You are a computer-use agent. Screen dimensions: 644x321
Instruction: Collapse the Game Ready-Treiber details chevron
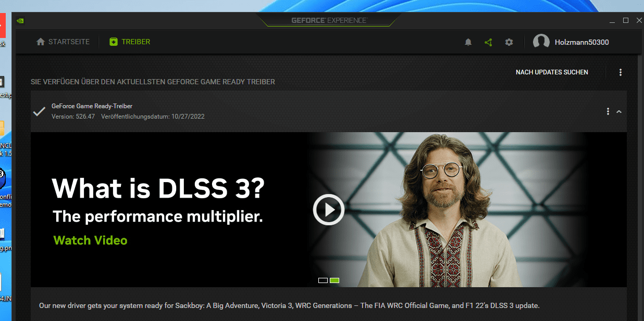[619, 111]
